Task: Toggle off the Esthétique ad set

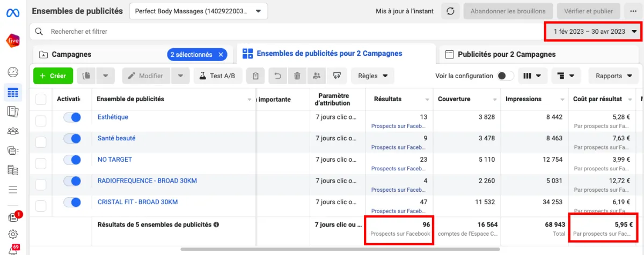Action: click(x=72, y=117)
